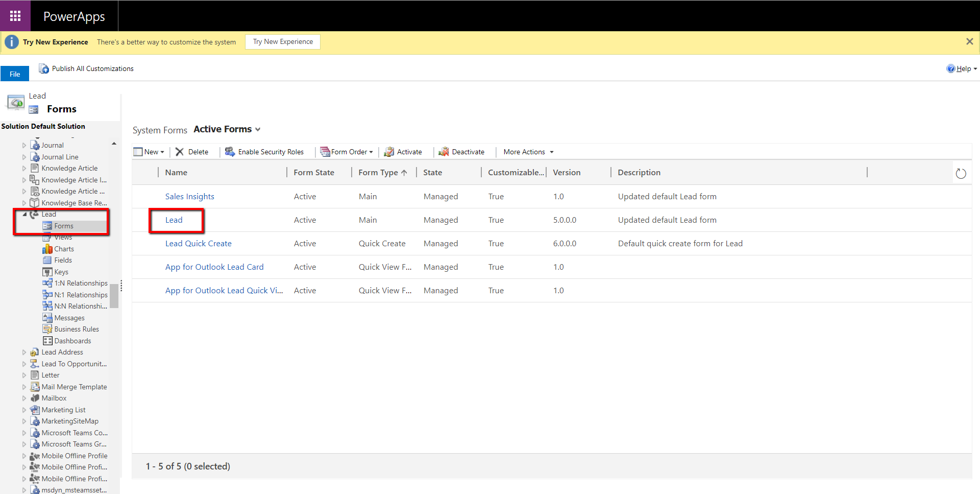The width and height of the screenshot is (980, 494).
Task: Click the Customizable column header
Action: coord(513,173)
